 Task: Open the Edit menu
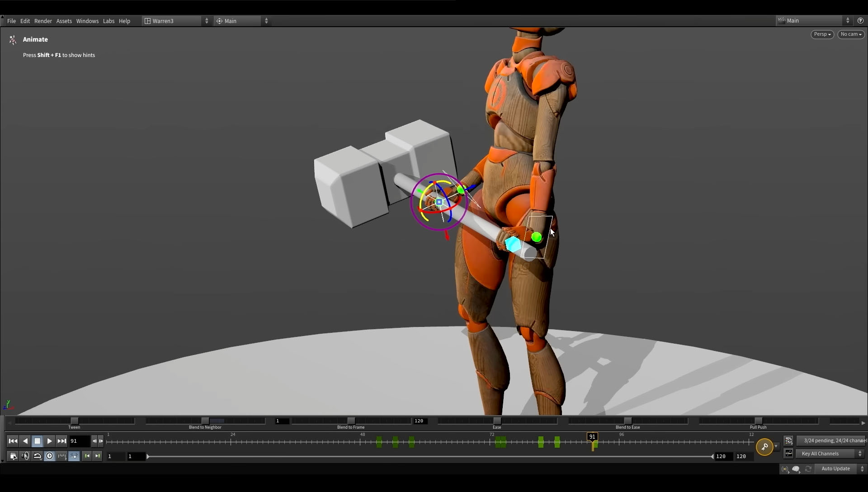coord(25,21)
